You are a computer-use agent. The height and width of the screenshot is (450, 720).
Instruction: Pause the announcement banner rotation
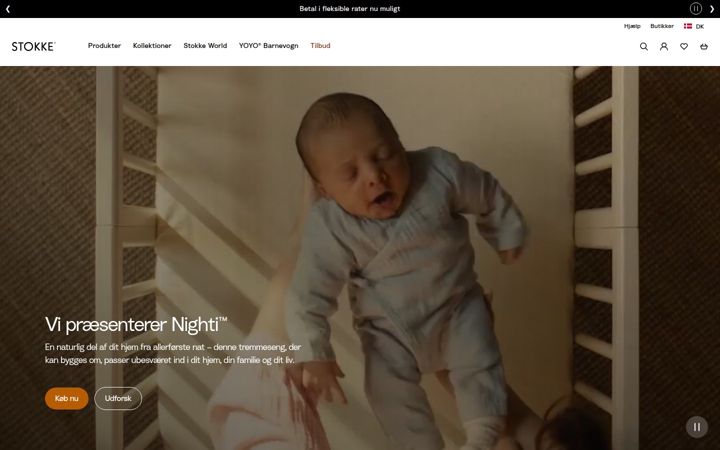(x=696, y=8)
